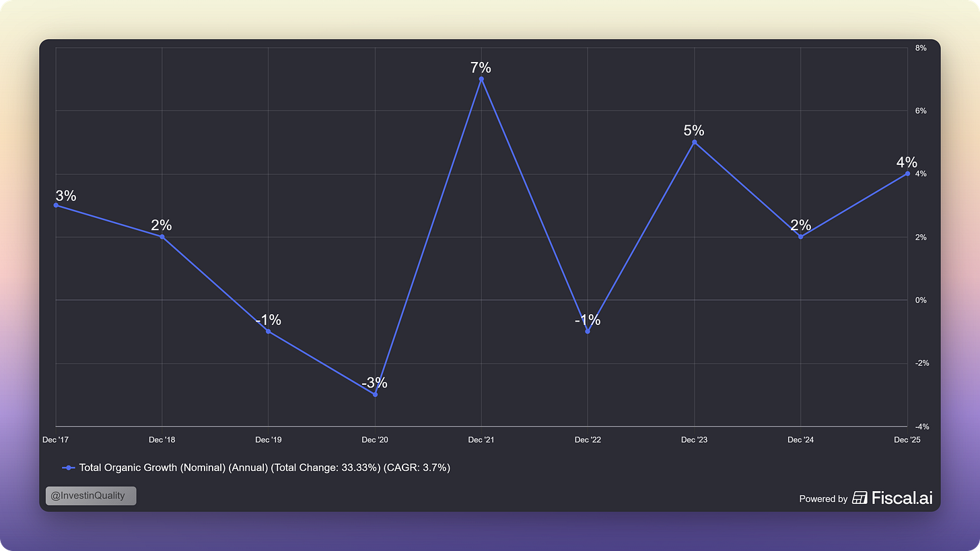This screenshot has height=551, width=980.
Task: Click the Dec '25 x-axis label
Action: coord(907,440)
